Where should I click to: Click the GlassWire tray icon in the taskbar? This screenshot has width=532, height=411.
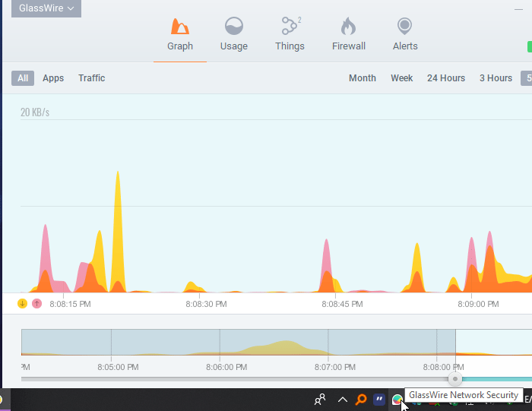397,400
